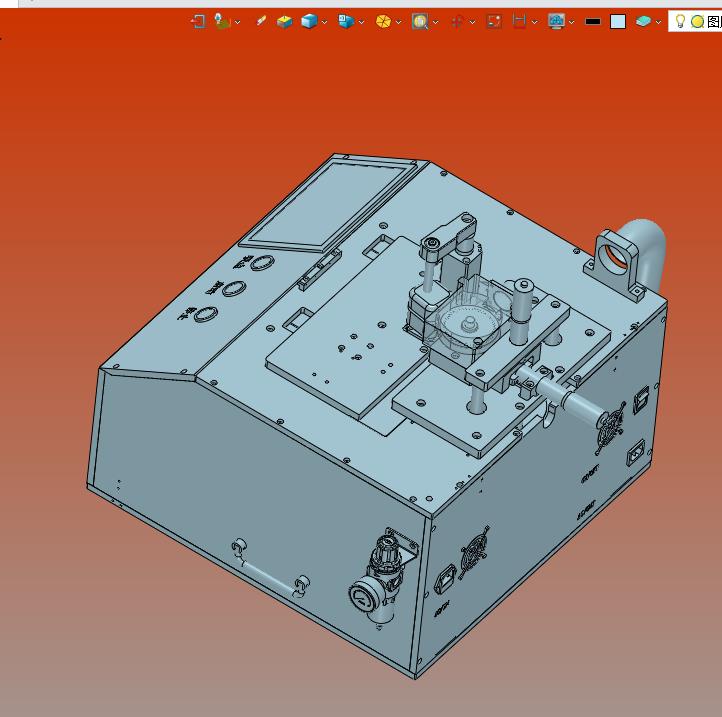The width and height of the screenshot is (722, 717).
Task: Open the orient view dropdown arrow
Action: coord(238,22)
